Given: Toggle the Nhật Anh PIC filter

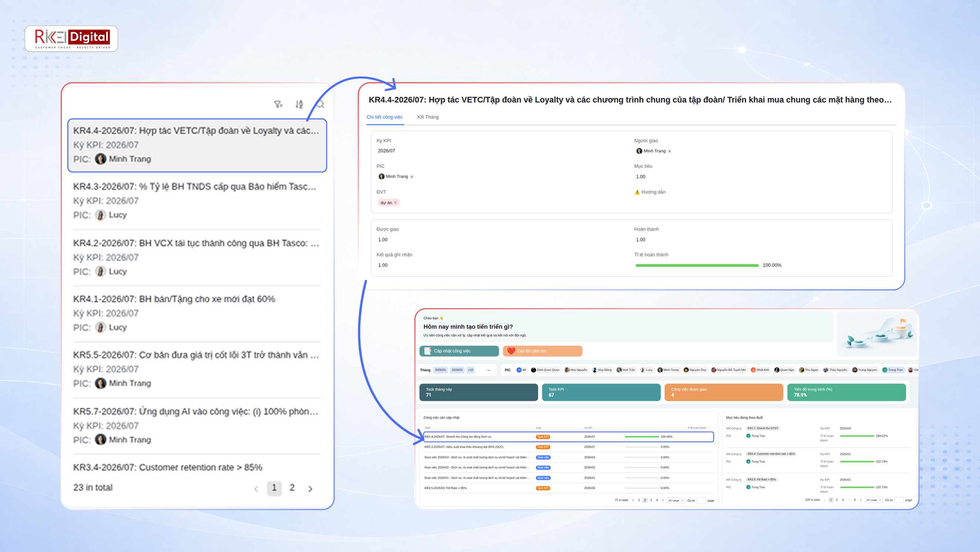Looking at the screenshot, I should pyautogui.click(x=760, y=370).
